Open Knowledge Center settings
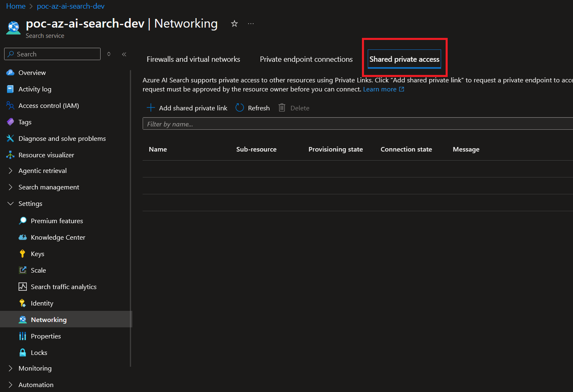 pos(58,237)
